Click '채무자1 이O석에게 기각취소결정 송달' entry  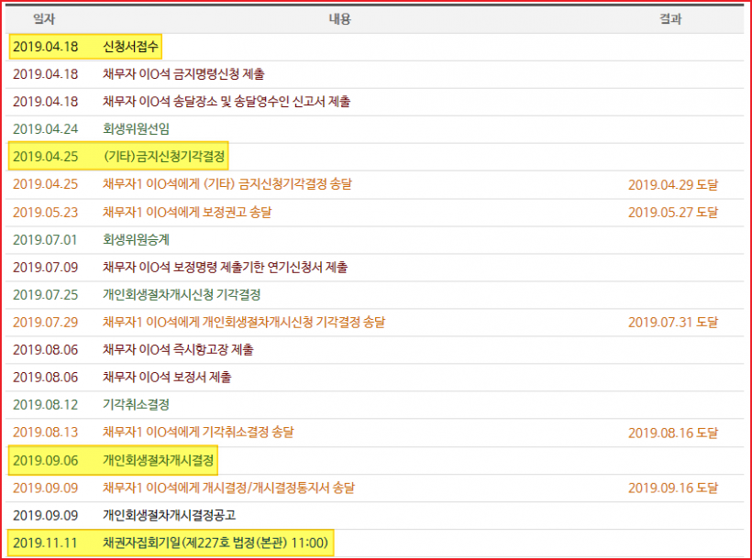[x=198, y=432]
